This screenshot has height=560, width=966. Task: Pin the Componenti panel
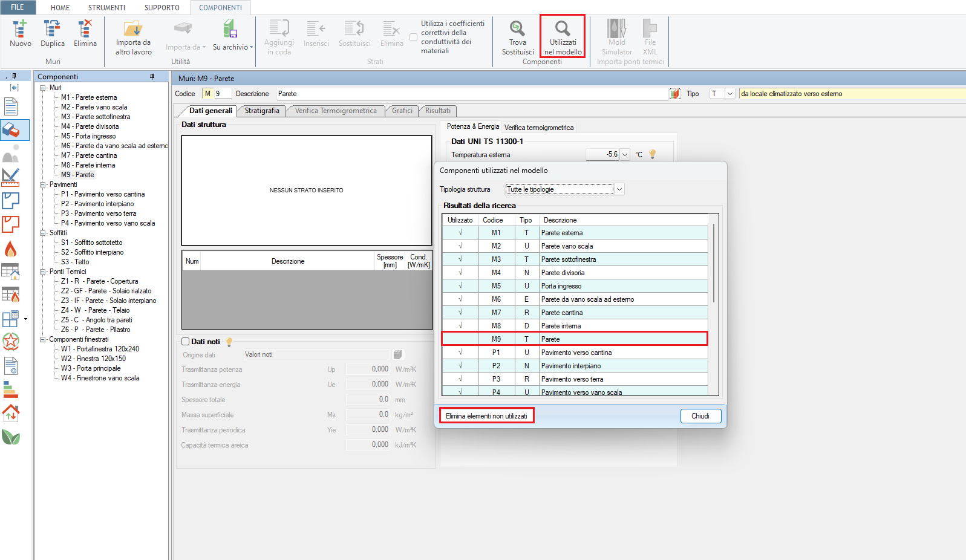[152, 77]
